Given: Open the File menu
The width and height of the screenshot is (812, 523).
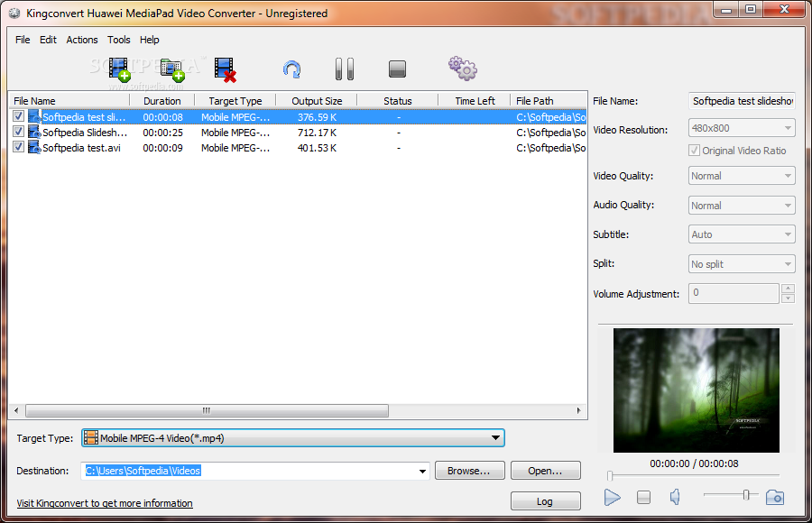Looking at the screenshot, I should click(23, 40).
